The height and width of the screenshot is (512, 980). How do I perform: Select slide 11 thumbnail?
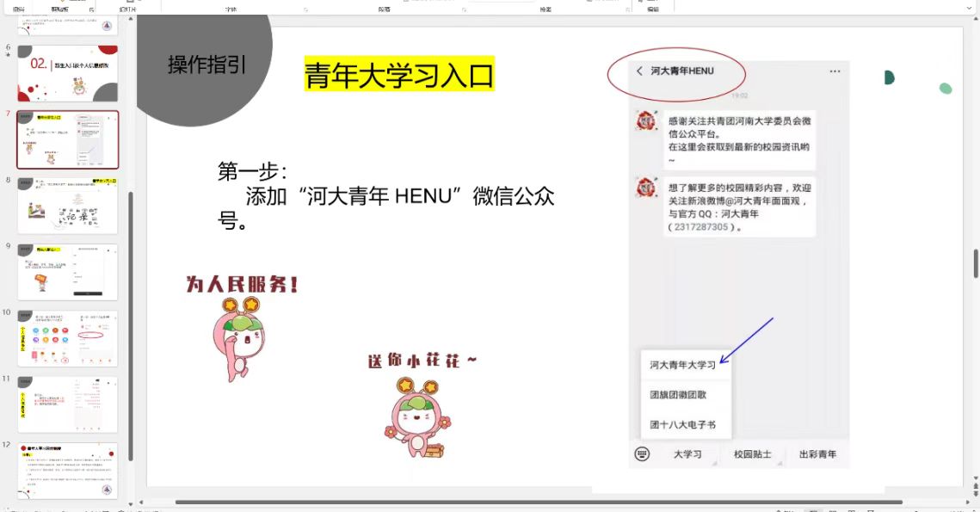click(67, 404)
